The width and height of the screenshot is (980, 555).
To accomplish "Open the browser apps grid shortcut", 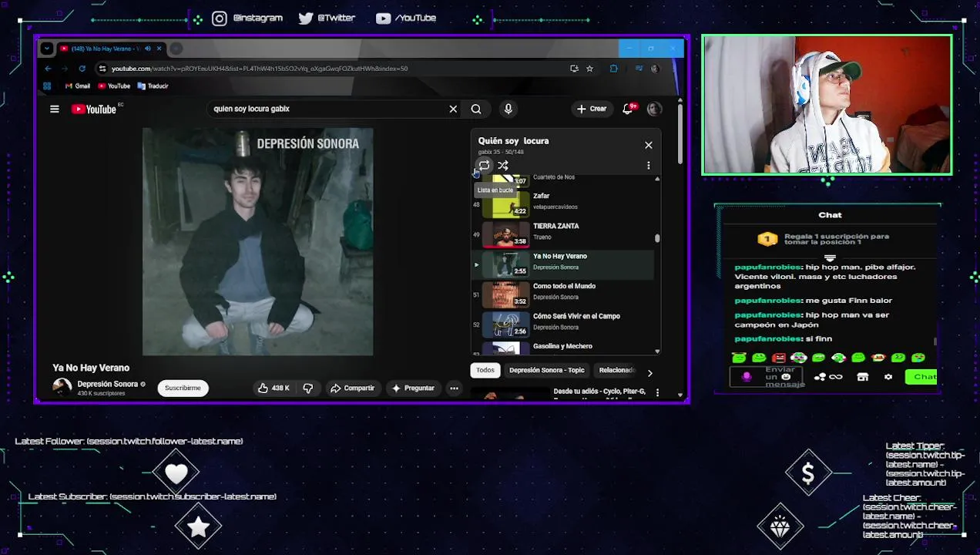I will pos(47,86).
